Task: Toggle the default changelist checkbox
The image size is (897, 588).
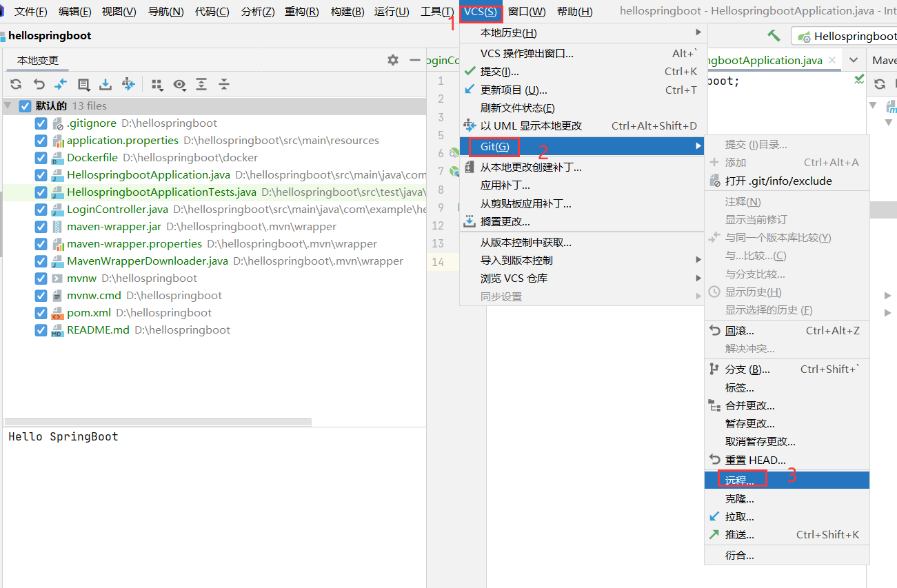Action: [25, 106]
